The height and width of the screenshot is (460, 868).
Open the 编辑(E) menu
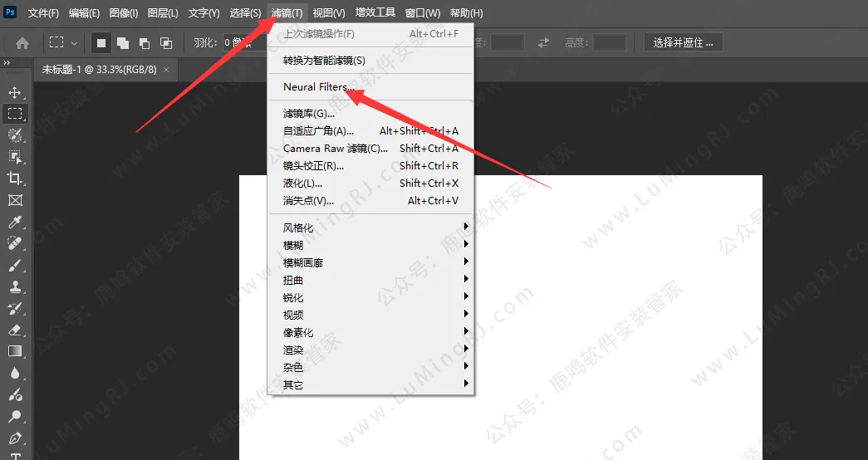pyautogui.click(x=84, y=12)
